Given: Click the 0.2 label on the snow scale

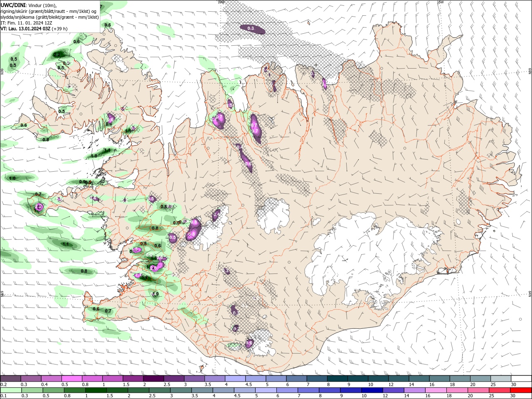Looking at the screenshot, I should point(3,384).
